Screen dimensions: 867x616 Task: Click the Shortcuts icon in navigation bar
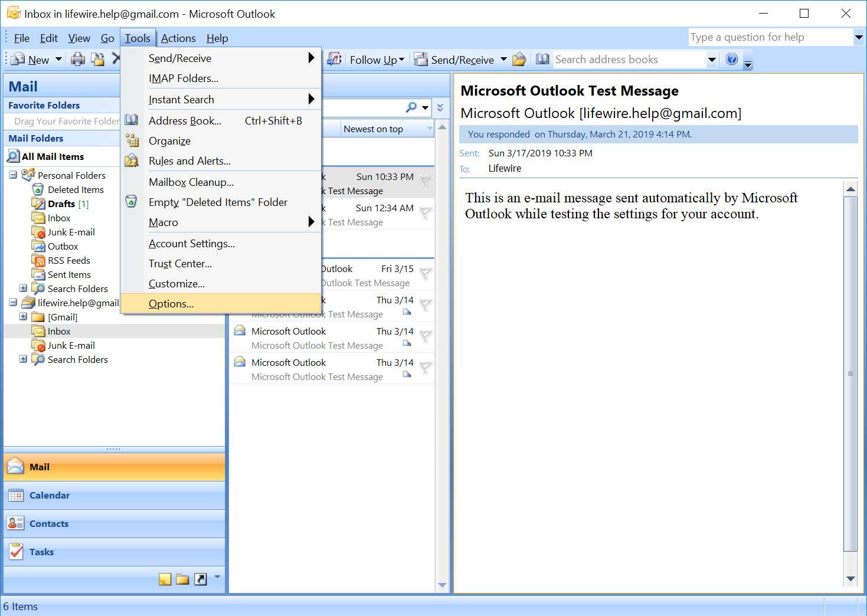click(x=201, y=579)
